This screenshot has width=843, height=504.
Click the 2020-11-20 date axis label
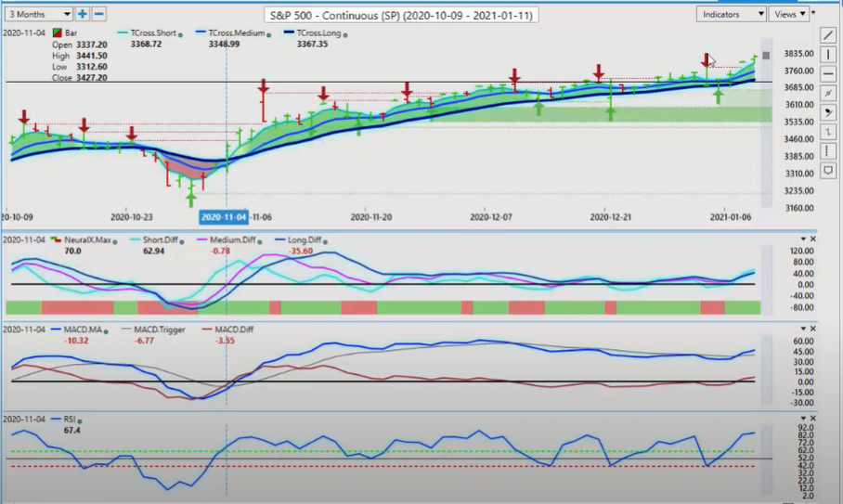pyautogui.click(x=371, y=217)
